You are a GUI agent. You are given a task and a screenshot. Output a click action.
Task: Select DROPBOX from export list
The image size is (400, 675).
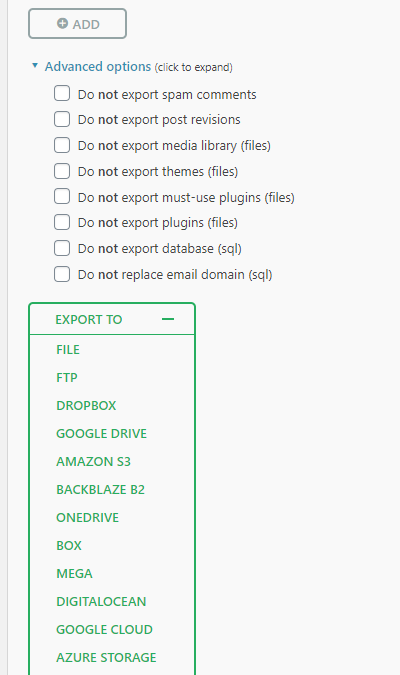coord(86,406)
